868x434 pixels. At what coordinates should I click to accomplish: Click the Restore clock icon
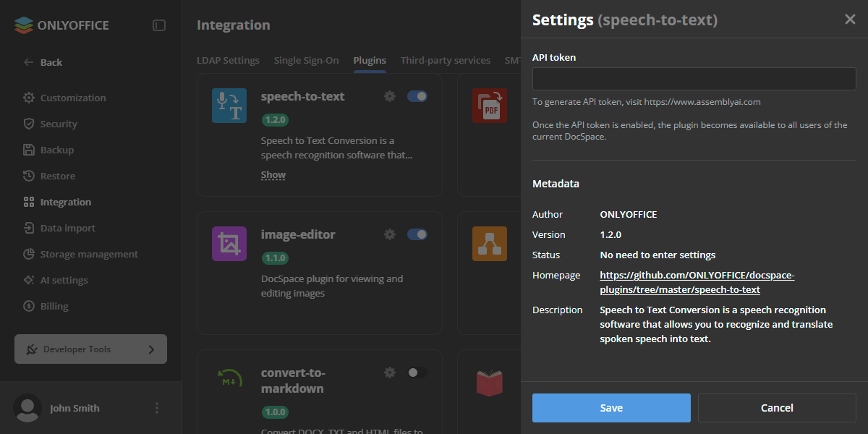[29, 176]
